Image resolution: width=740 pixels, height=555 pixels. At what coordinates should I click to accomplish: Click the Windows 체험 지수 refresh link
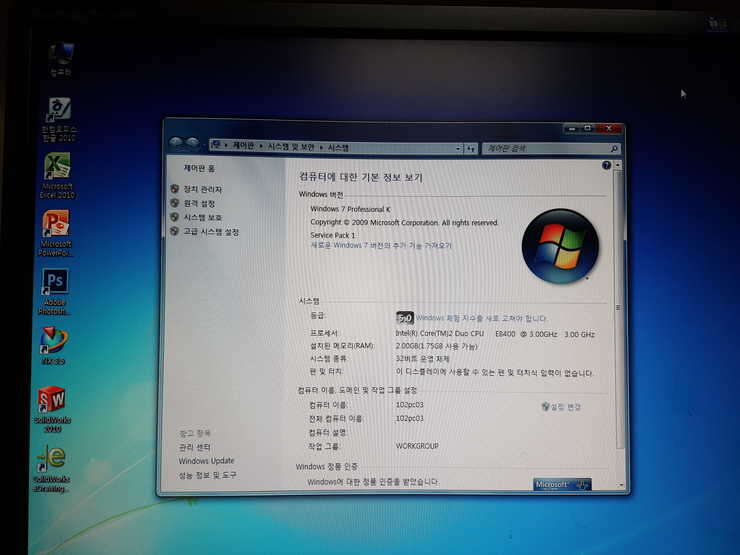click(481, 319)
